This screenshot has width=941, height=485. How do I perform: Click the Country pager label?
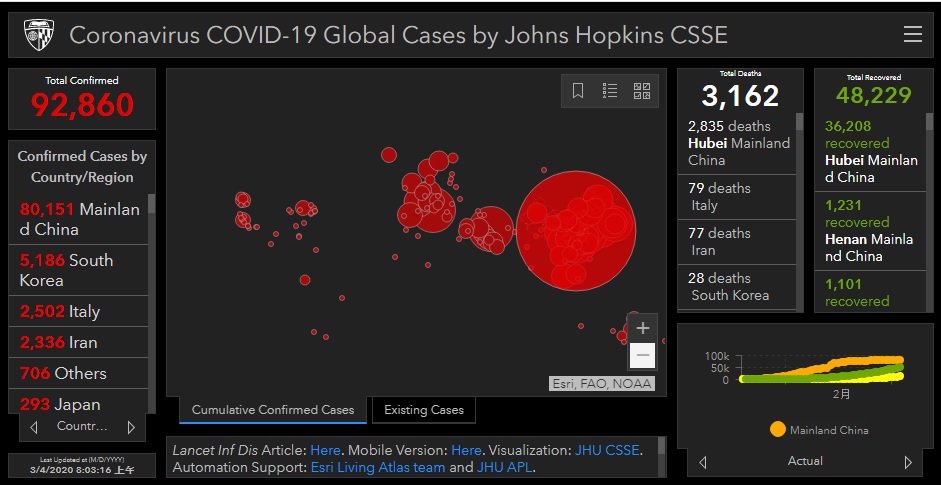pyautogui.click(x=82, y=427)
